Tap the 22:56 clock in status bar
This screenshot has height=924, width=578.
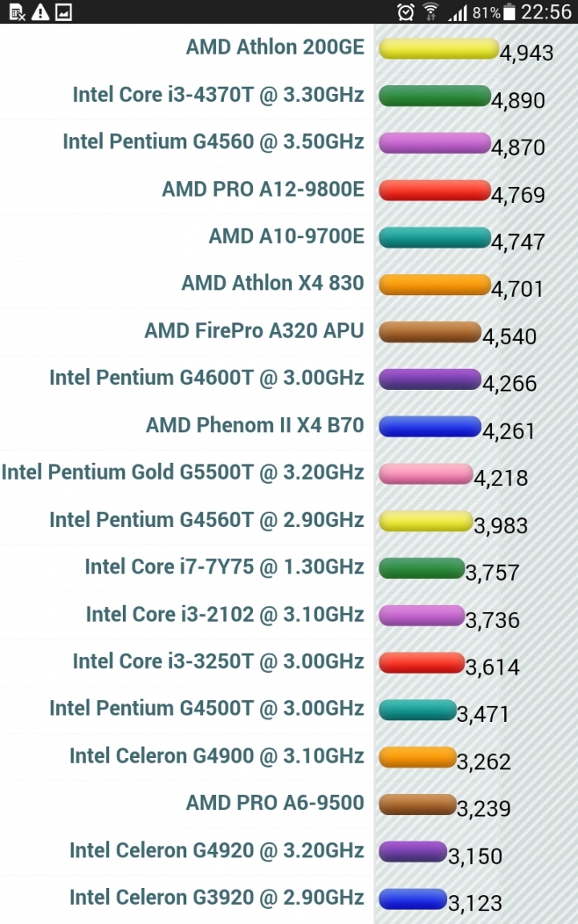(x=546, y=12)
